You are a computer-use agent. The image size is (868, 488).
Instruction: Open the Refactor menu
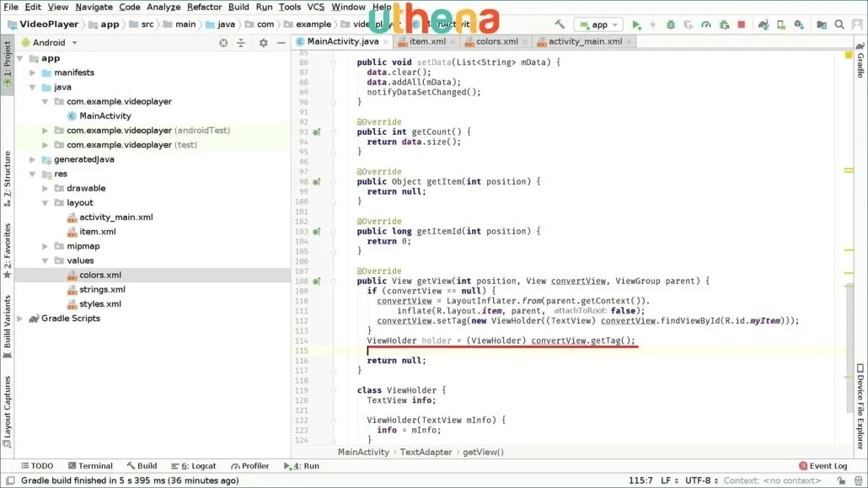point(204,8)
